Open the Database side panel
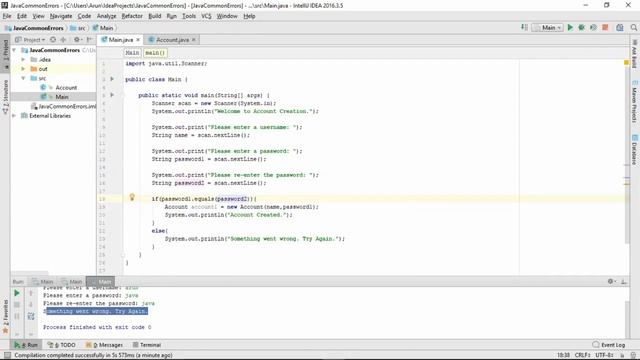The height and width of the screenshot is (360, 640). [634, 149]
